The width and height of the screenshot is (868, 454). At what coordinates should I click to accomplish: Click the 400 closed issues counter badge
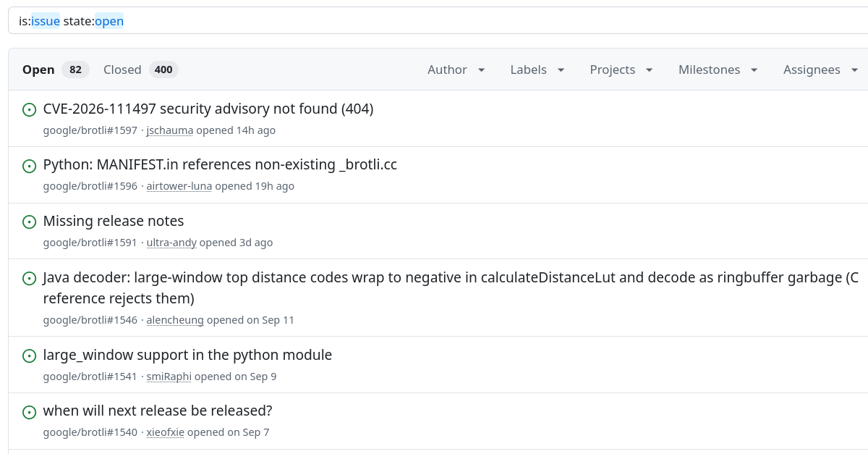pos(163,70)
